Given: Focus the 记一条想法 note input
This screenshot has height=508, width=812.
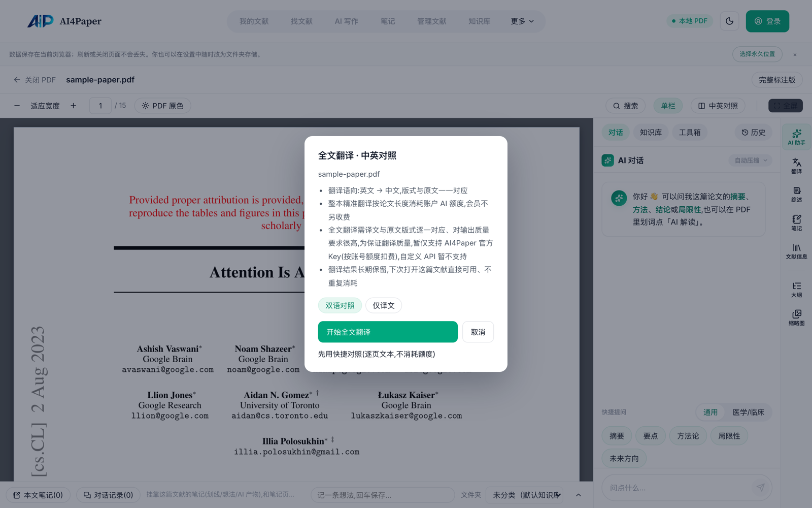Looking at the screenshot, I should (x=383, y=495).
